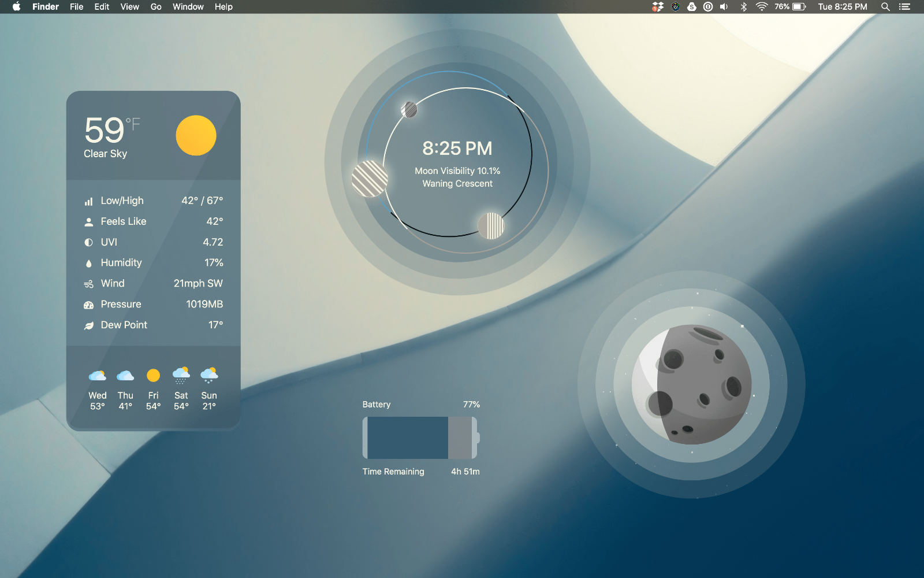924x578 pixels.
Task: Click the Feels Like 42° value
Action: [x=215, y=221]
